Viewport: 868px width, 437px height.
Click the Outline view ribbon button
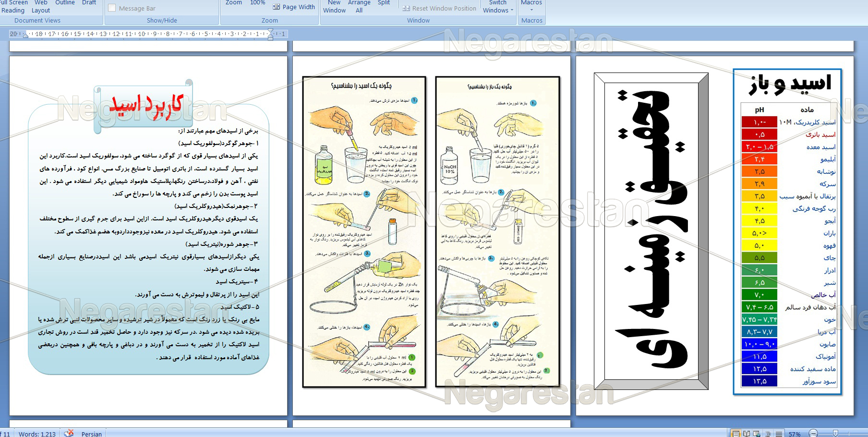65,2
